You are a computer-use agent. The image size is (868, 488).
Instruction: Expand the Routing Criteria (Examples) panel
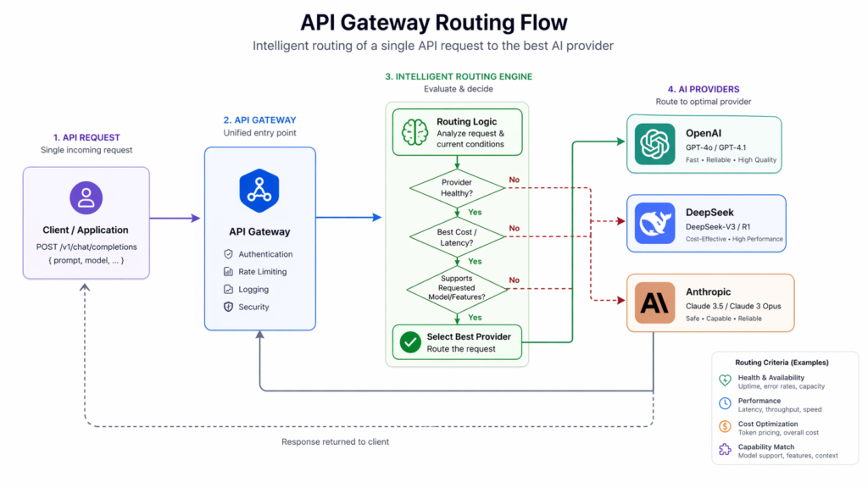[x=783, y=362]
